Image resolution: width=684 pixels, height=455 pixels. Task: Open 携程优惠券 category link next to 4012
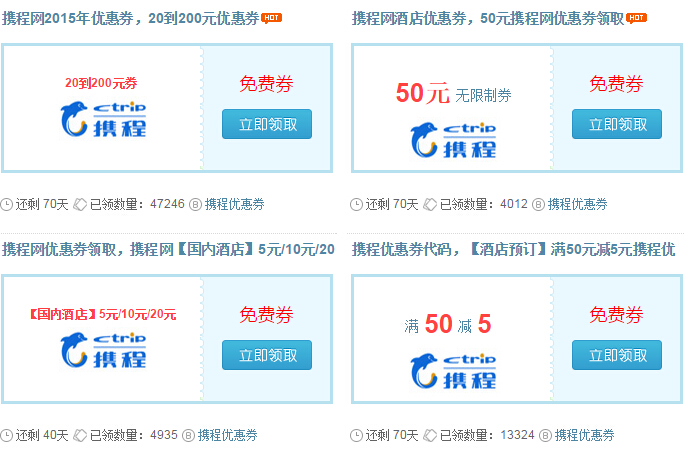[578, 204]
